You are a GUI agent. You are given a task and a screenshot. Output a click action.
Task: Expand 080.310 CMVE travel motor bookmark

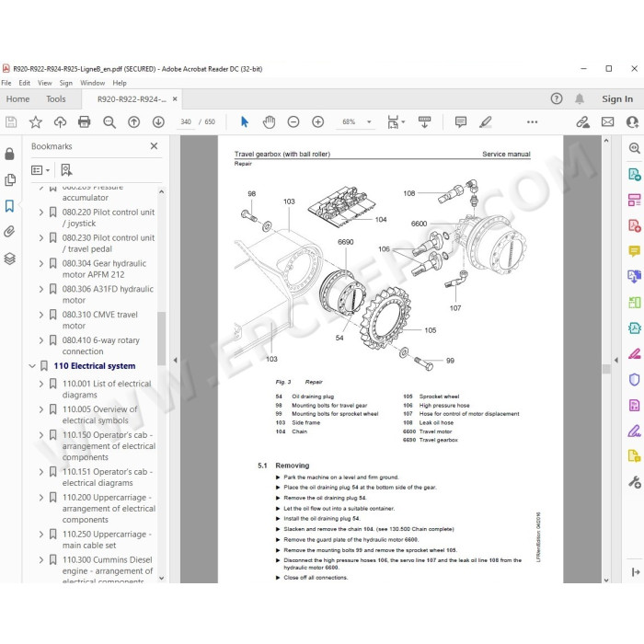tap(41, 315)
